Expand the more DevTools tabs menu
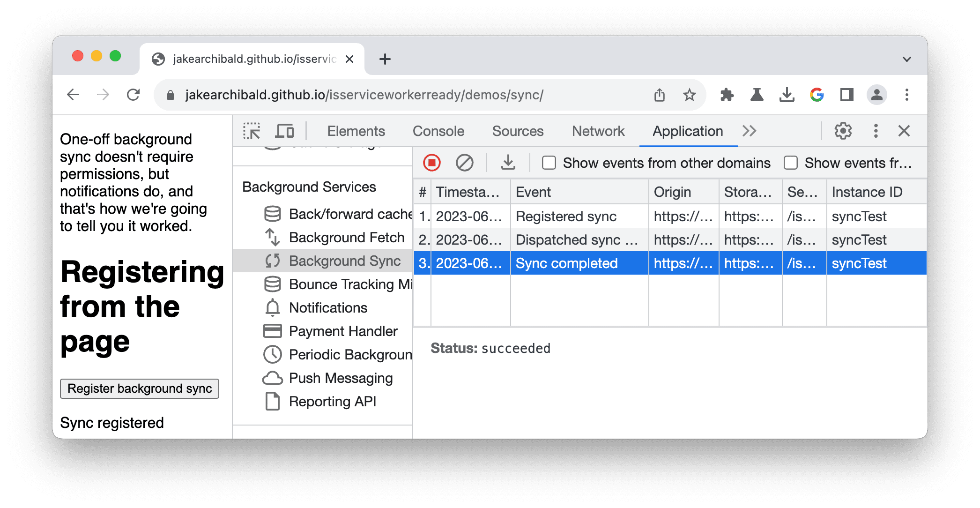Viewport: 980px width, 508px height. 751,130
